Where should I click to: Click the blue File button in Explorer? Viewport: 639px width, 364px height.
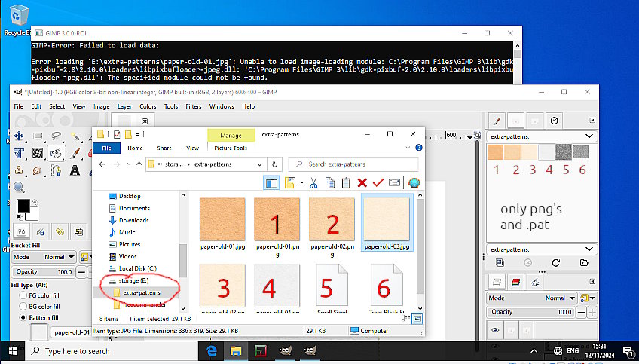[x=106, y=148]
